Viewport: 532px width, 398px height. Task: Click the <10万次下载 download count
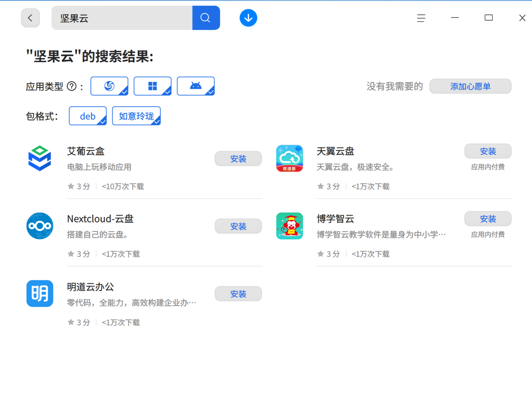pyautogui.click(x=123, y=187)
